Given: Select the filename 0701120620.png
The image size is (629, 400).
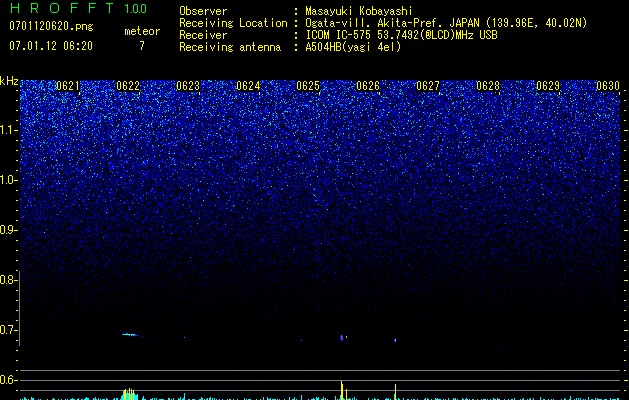Looking at the screenshot, I should 51,26.
